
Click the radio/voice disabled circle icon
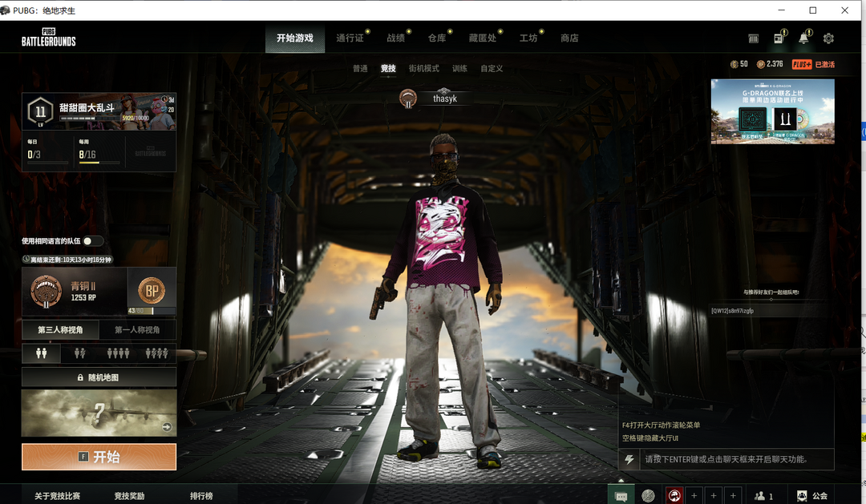click(x=648, y=496)
